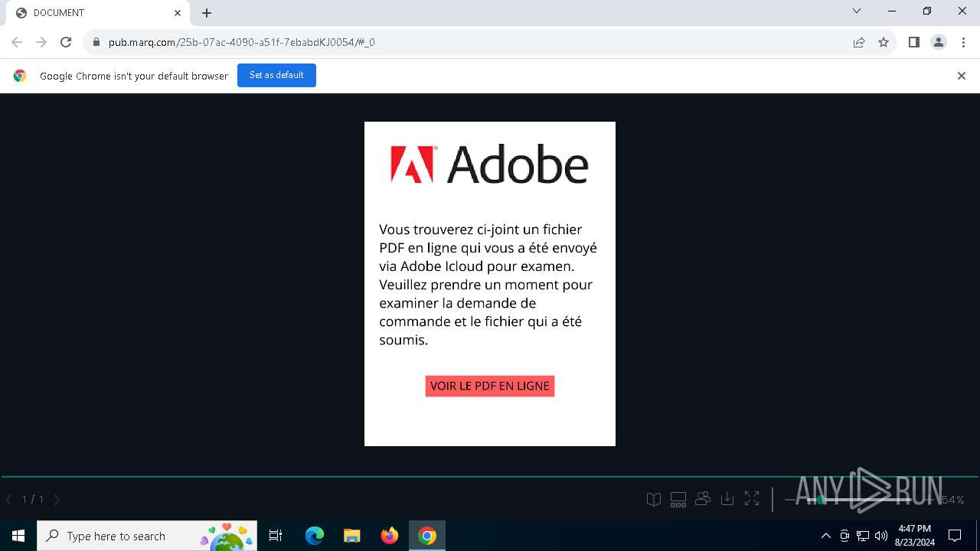This screenshot has width=980, height=551.
Task: Share this page from the address bar
Action: point(859,42)
